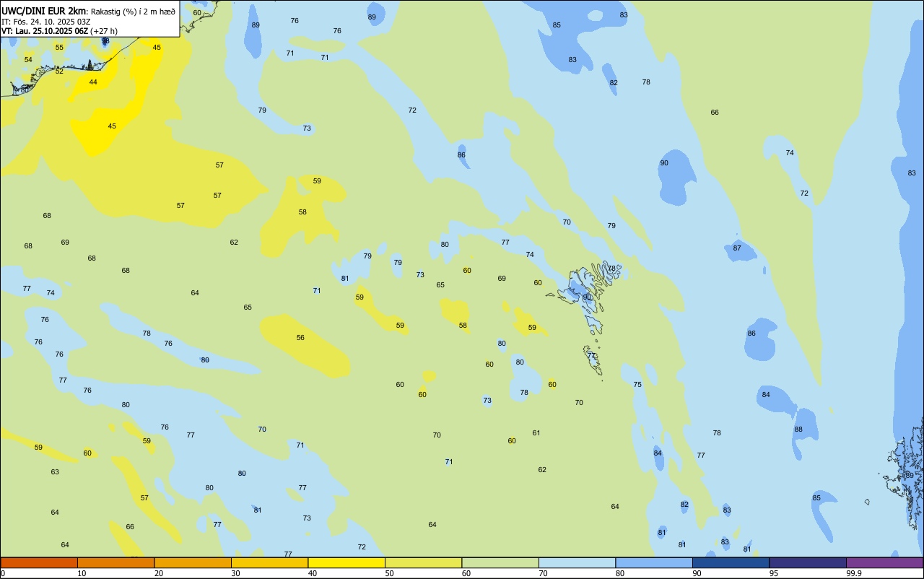Select the 95–99.9 navy legend swatch
The image size is (924, 579).
click(808, 562)
